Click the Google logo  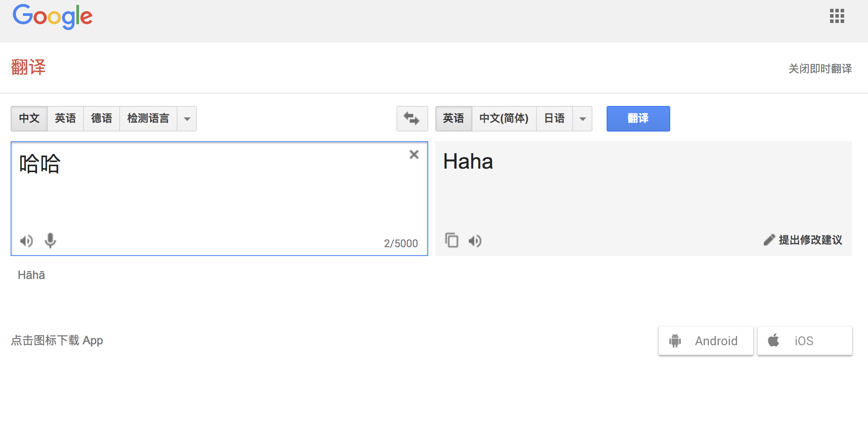53,17
